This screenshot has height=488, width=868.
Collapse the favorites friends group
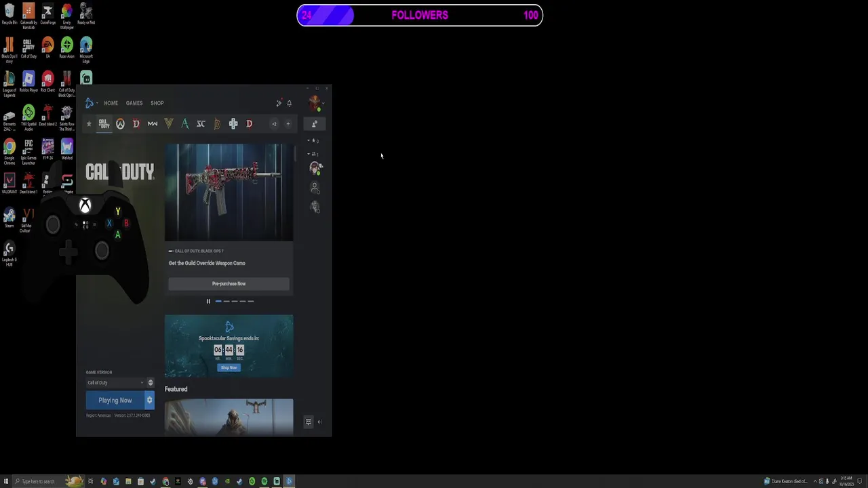pos(313,141)
